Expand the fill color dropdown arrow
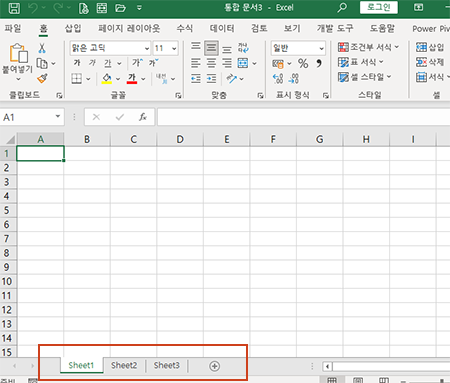 (118, 79)
